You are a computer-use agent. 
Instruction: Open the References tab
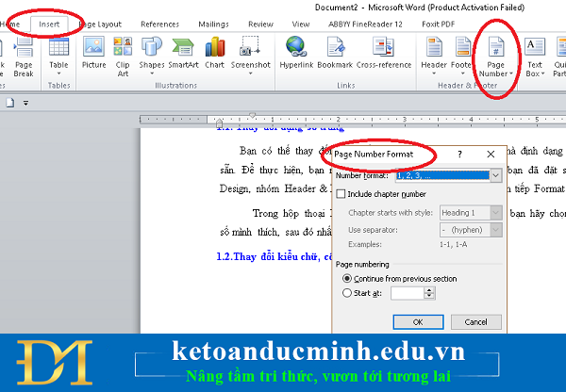160,24
